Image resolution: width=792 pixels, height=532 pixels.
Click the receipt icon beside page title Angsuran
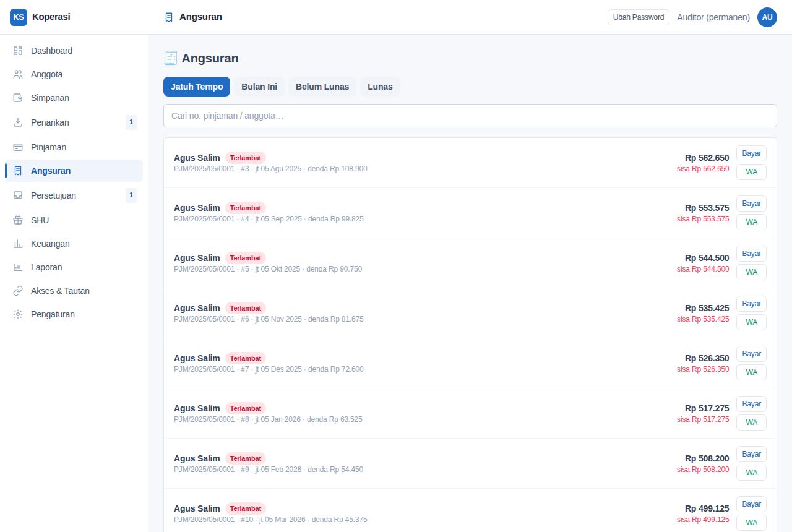(x=170, y=58)
